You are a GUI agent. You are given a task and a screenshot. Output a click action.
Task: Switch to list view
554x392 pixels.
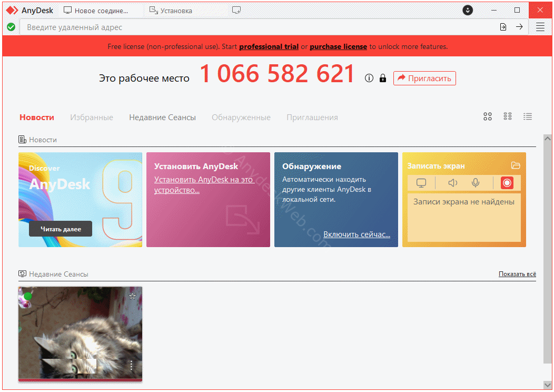click(528, 116)
